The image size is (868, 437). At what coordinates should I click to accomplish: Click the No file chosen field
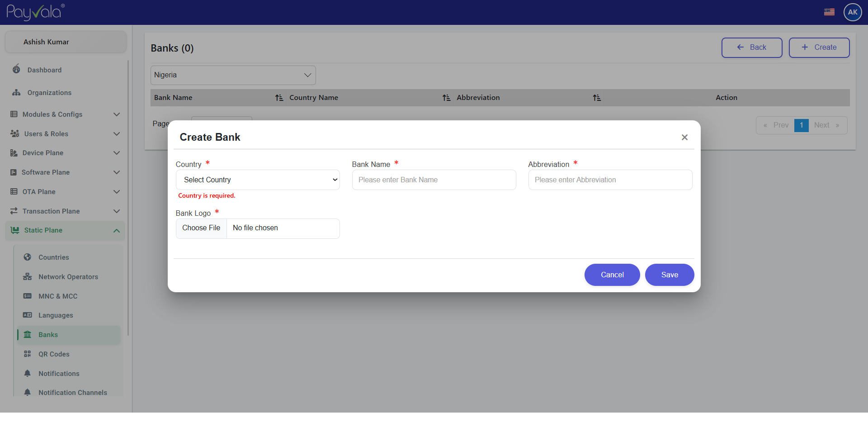click(x=283, y=228)
